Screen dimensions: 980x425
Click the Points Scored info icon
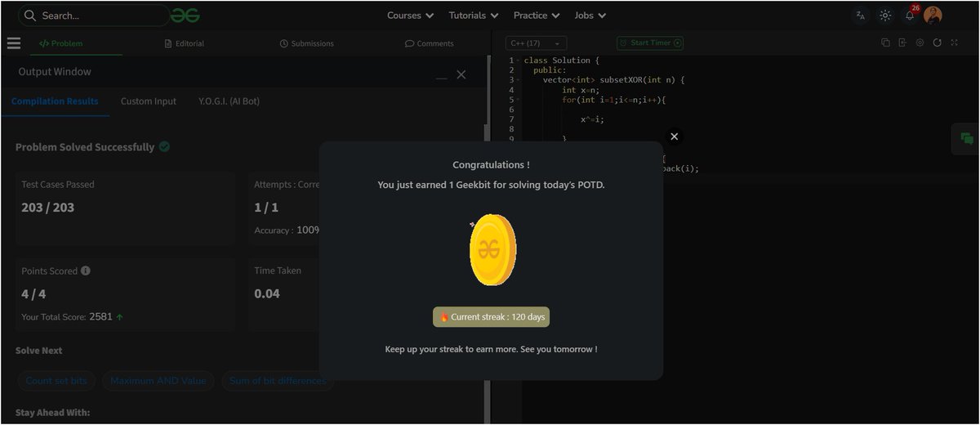click(86, 271)
